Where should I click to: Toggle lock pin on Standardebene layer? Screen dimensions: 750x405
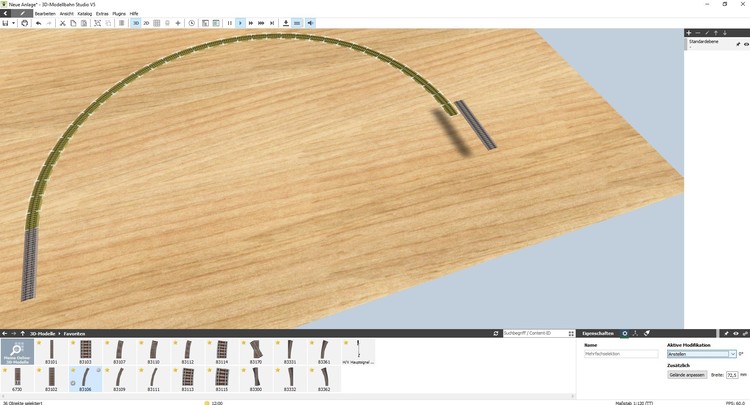[738, 44]
